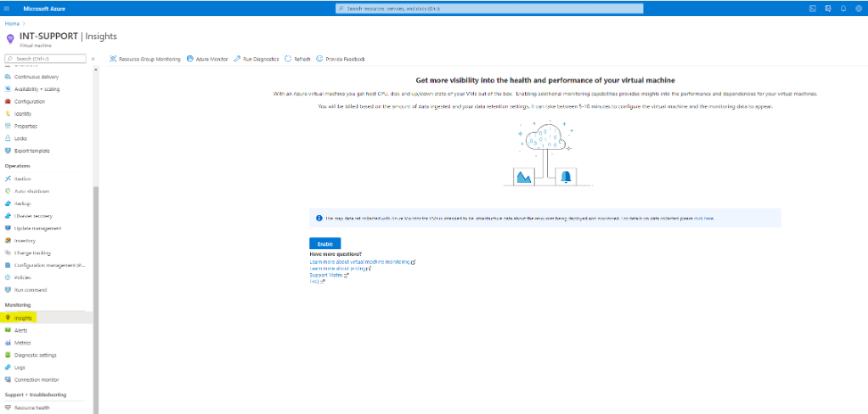The height and width of the screenshot is (414, 868).
Task: Click Provide Feedback
Action: (x=340, y=59)
